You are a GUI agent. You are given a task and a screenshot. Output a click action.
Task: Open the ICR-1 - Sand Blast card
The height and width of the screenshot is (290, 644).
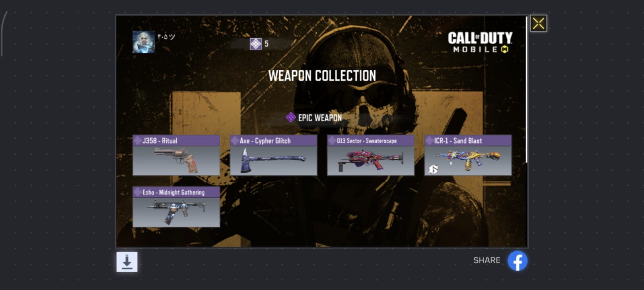468,155
